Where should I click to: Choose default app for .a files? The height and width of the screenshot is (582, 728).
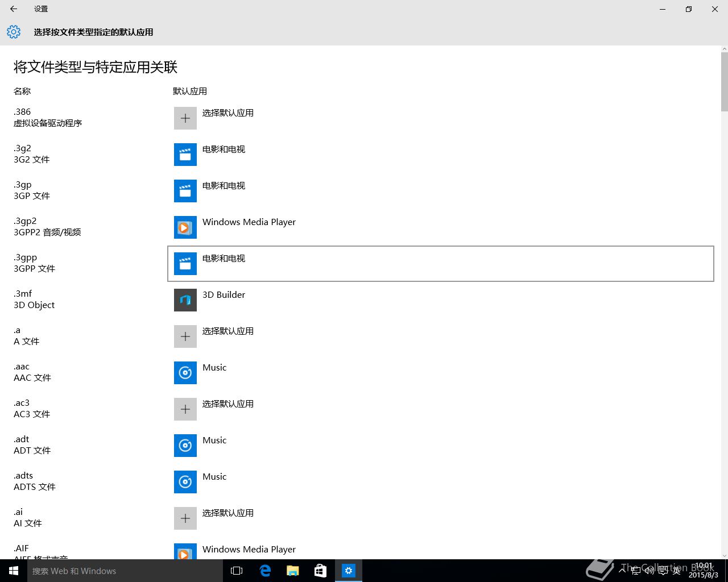(x=227, y=331)
